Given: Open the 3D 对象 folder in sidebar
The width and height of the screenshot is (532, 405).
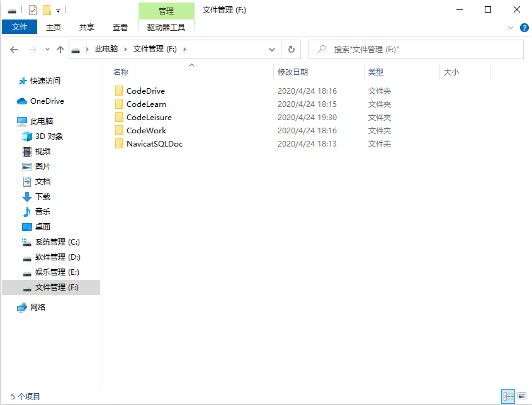Looking at the screenshot, I should [49, 136].
